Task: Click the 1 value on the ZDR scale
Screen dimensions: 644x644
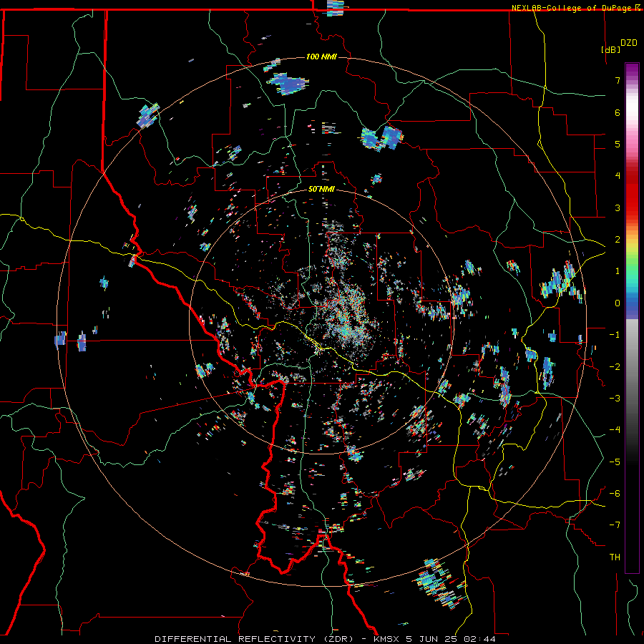Action: tap(618, 271)
